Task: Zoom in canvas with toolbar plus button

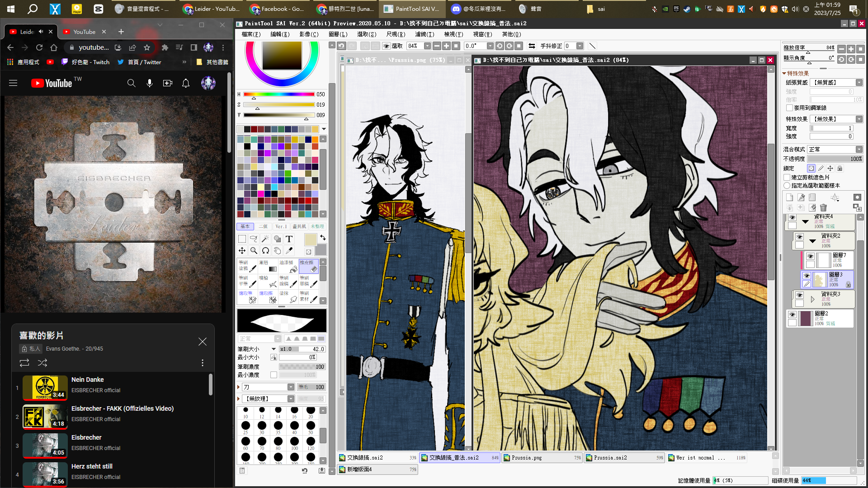Action: [446, 46]
